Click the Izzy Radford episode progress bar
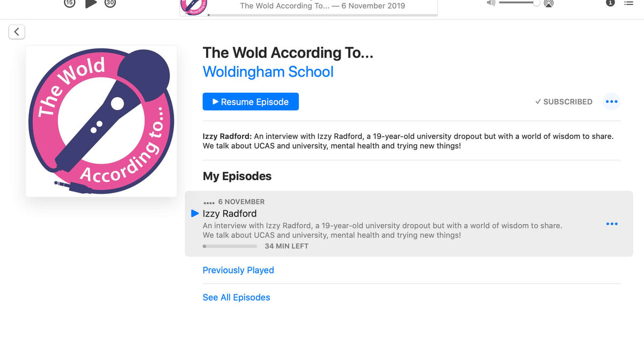This screenshot has height=338, width=644. (230, 246)
